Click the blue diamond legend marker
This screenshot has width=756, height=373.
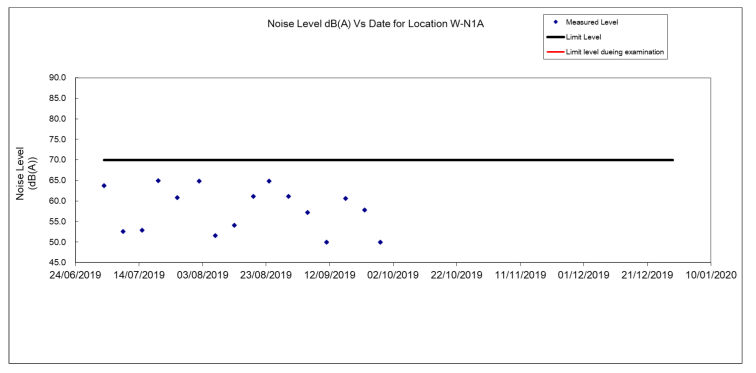tap(555, 22)
